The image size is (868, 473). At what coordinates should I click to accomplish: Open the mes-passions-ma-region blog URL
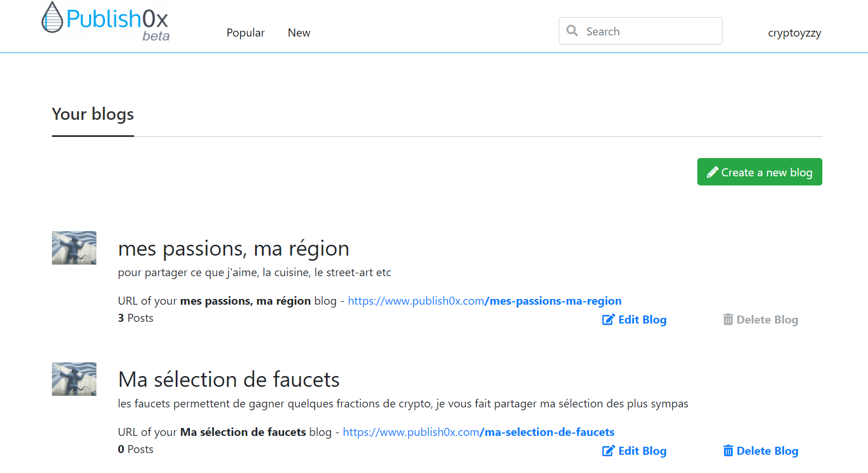tap(485, 301)
